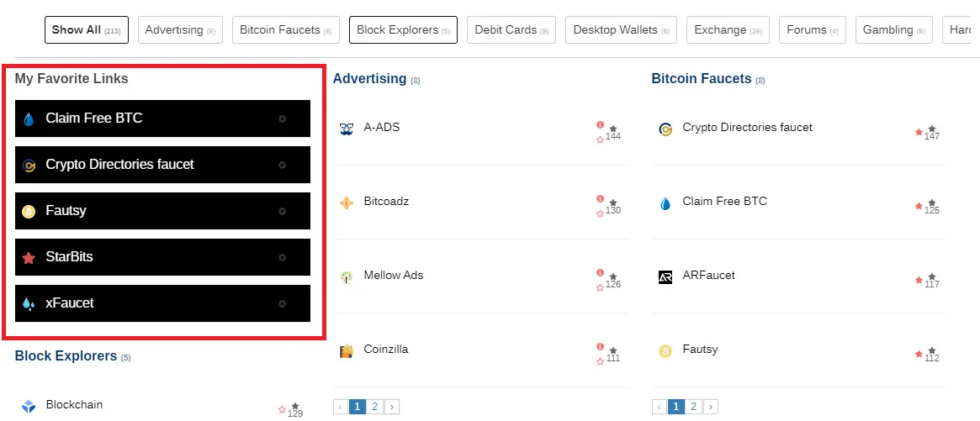The image size is (980, 421).
Task: Select the Debit Cards filter tab
Action: (x=511, y=30)
